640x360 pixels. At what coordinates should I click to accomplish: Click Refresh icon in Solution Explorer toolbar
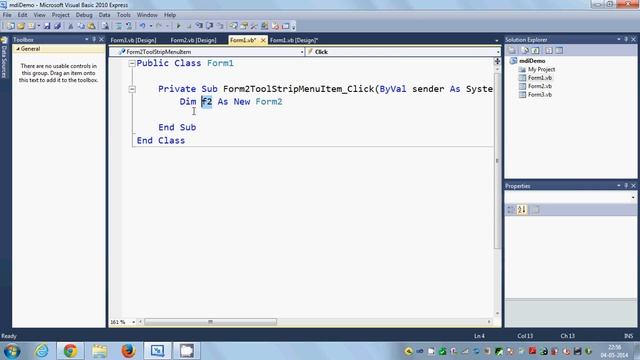[536, 51]
